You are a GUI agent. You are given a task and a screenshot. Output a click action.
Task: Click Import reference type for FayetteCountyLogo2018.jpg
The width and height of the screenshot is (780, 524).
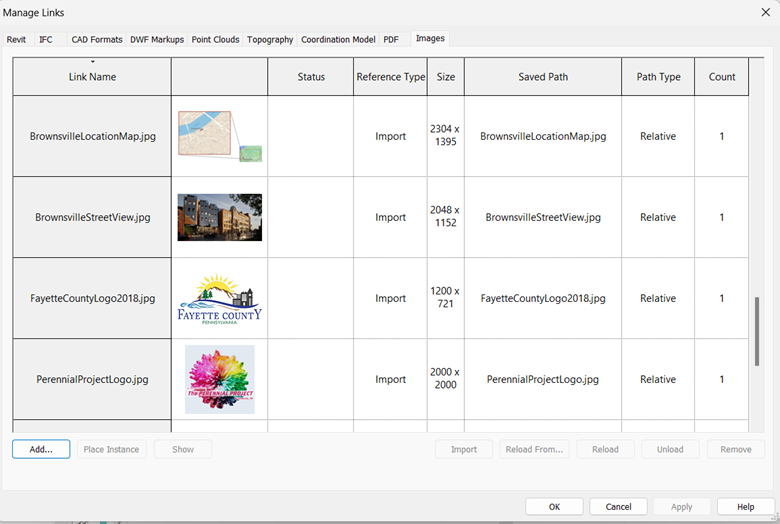390,298
